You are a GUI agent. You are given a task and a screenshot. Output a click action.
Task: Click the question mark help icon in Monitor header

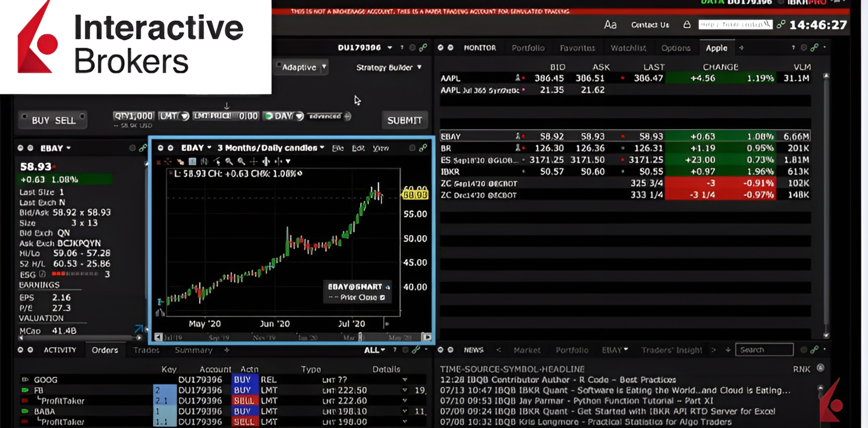coord(793,47)
